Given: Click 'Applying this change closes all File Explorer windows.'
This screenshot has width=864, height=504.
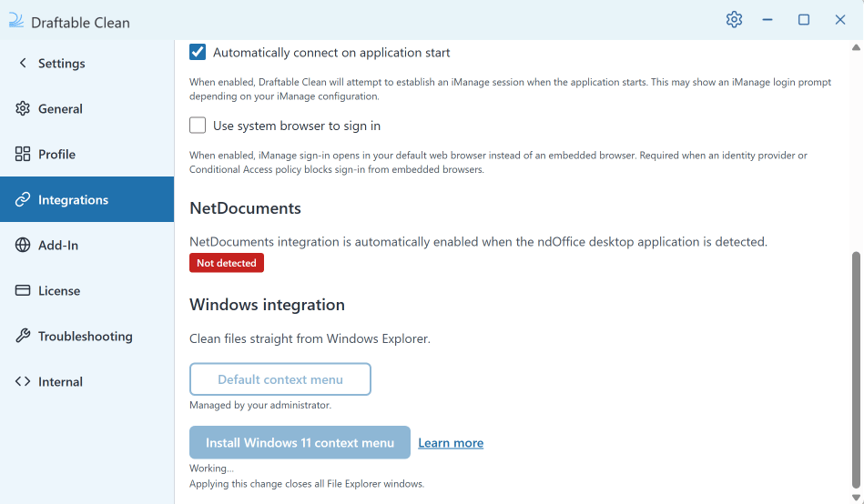Looking at the screenshot, I should [x=307, y=484].
